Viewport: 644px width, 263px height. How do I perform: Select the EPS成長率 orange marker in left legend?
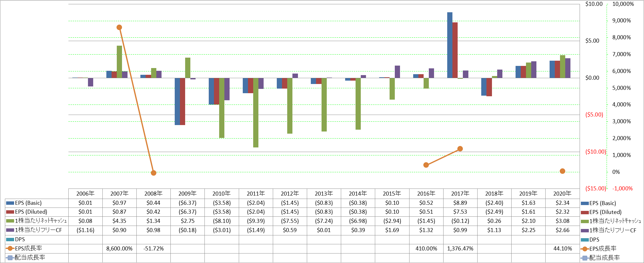point(10,248)
